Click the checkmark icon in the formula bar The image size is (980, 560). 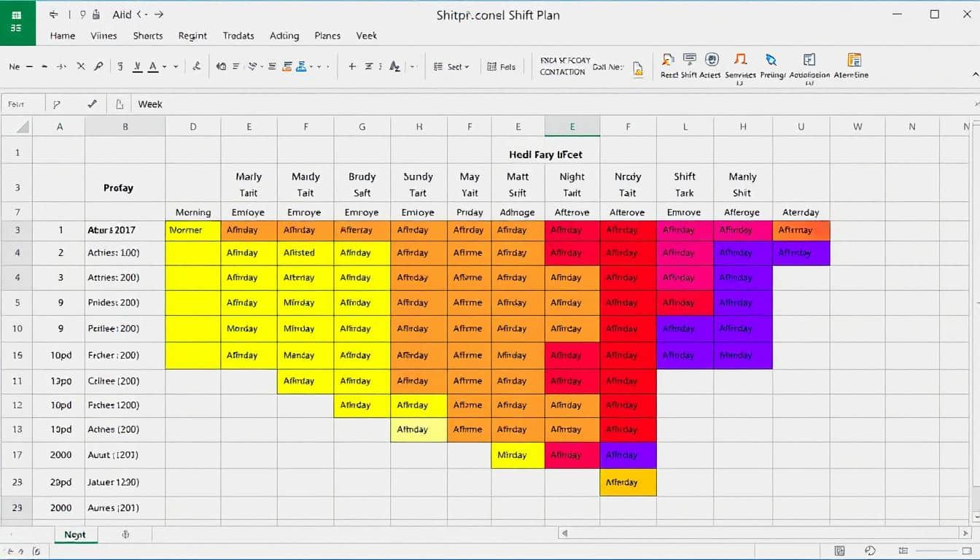pos(92,104)
